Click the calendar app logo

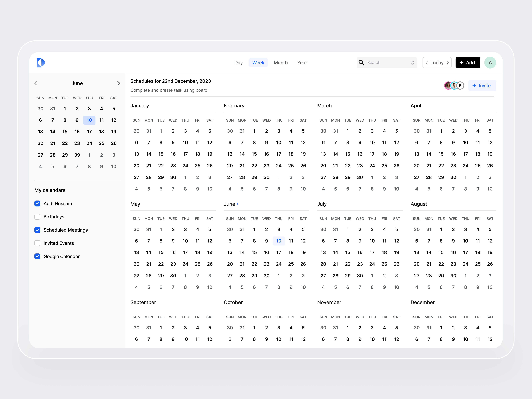click(x=41, y=63)
